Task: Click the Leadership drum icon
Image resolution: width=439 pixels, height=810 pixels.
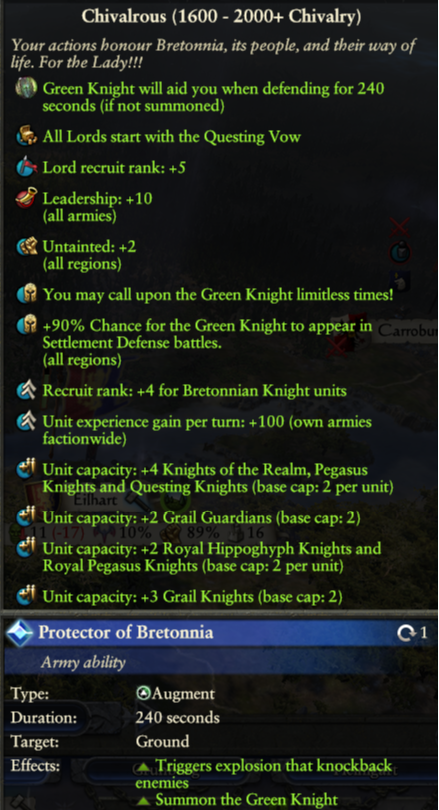Action: [x=26, y=198]
